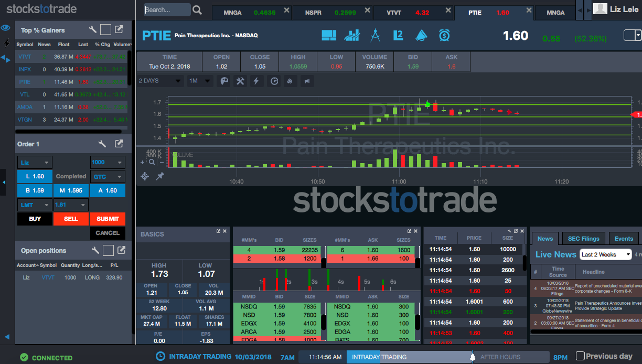Click the chart pin icon

click(x=160, y=176)
